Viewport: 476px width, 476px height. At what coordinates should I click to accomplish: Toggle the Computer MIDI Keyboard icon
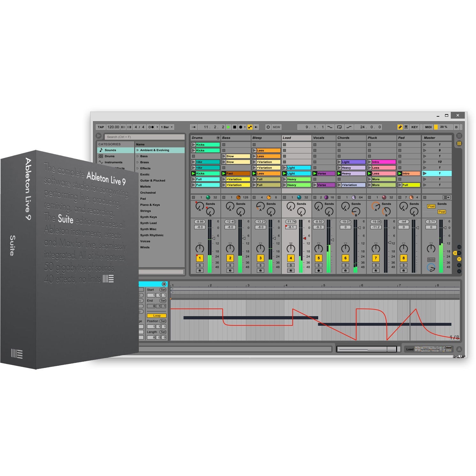(406, 127)
